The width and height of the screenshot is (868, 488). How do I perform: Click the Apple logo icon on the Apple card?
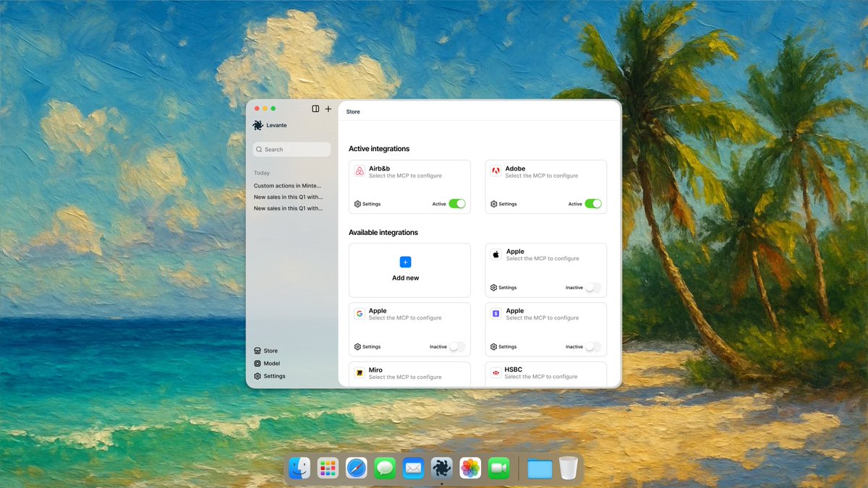(495, 254)
